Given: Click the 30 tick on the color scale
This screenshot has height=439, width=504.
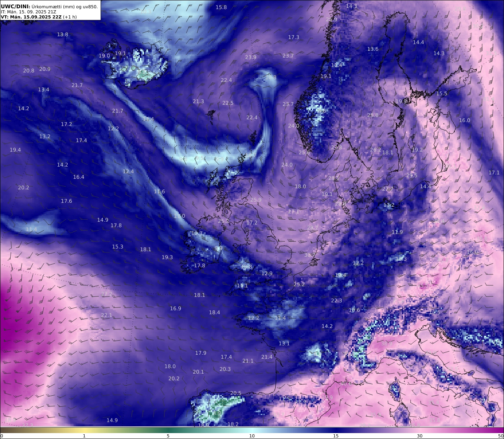Looking at the screenshot, I should (420, 436).
